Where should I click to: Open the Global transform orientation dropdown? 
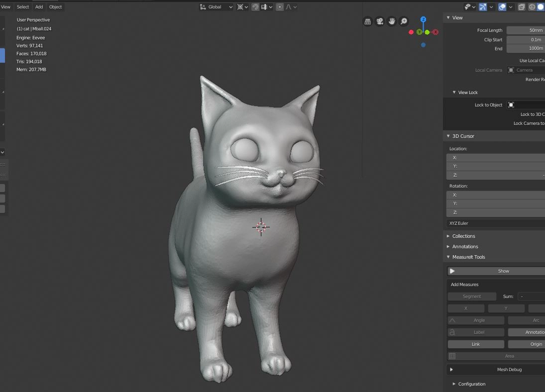click(217, 7)
